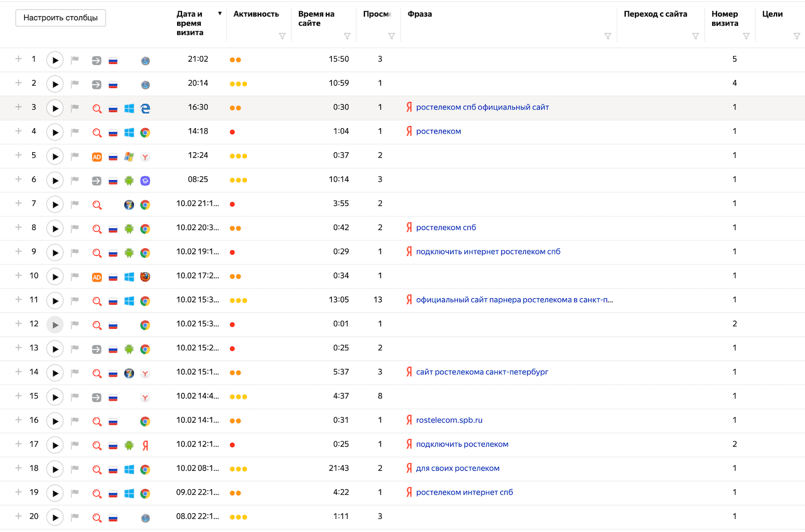Click the Edge browser icon in visit 3
The width and height of the screenshot is (805, 532).
click(x=145, y=108)
